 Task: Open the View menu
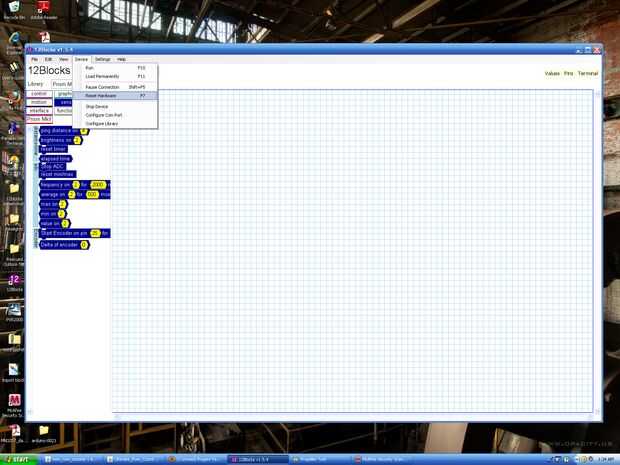[63, 59]
